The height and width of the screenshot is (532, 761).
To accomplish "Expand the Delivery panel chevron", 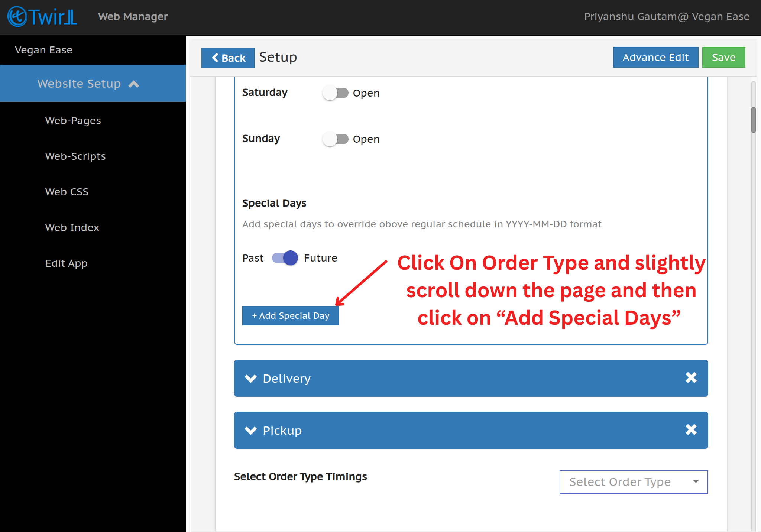I will (x=251, y=379).
